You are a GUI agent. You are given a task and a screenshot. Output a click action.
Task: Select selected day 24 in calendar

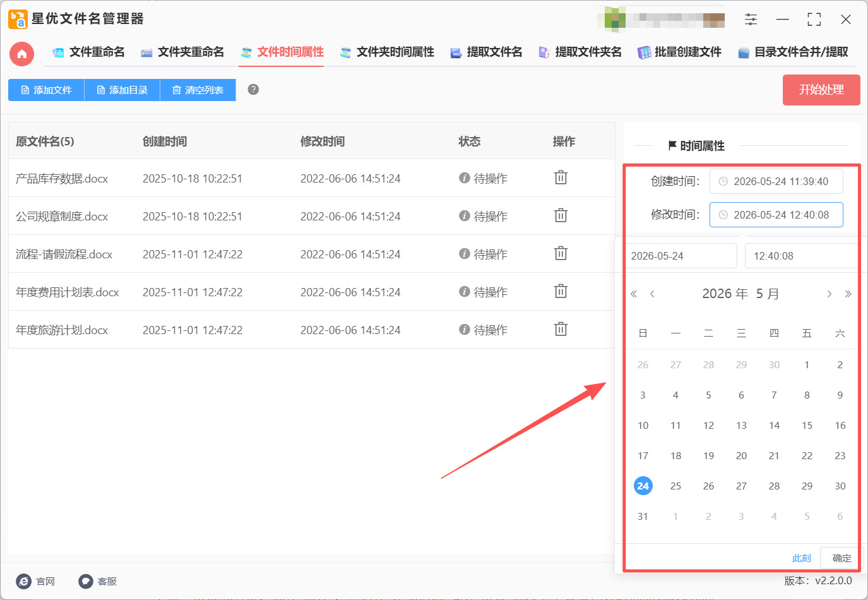point(643,486)
